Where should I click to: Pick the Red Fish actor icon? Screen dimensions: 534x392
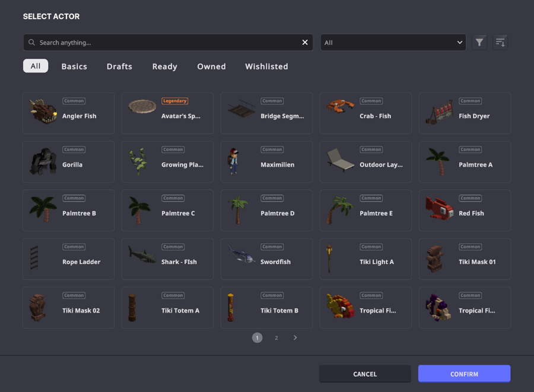tap(440, 209)
